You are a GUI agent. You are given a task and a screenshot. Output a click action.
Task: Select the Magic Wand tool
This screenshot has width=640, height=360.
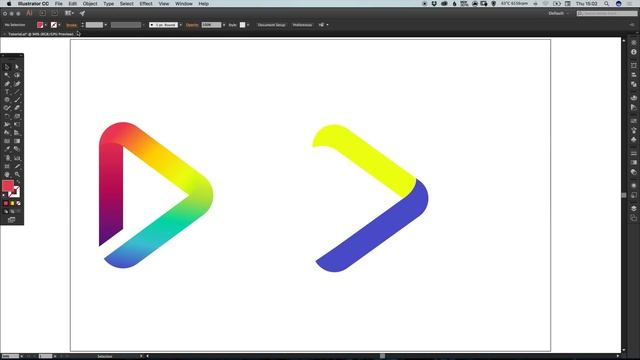click(x=7, y=75)
